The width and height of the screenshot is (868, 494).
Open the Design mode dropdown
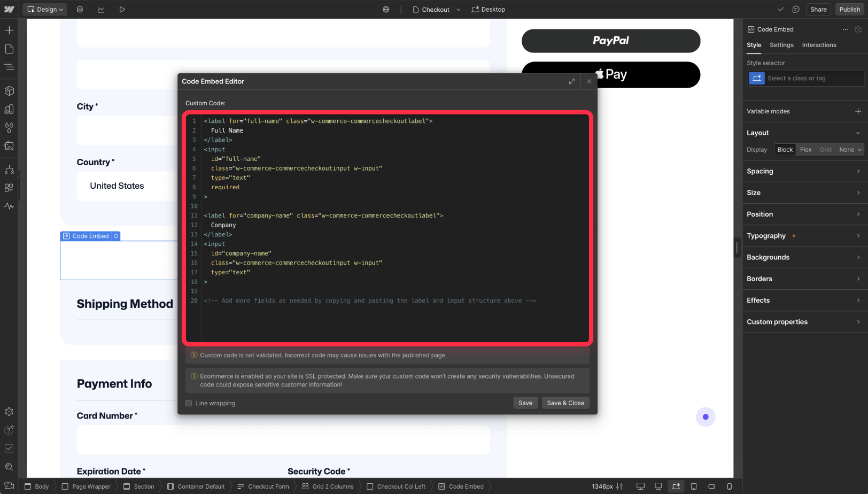click(45, 9)
